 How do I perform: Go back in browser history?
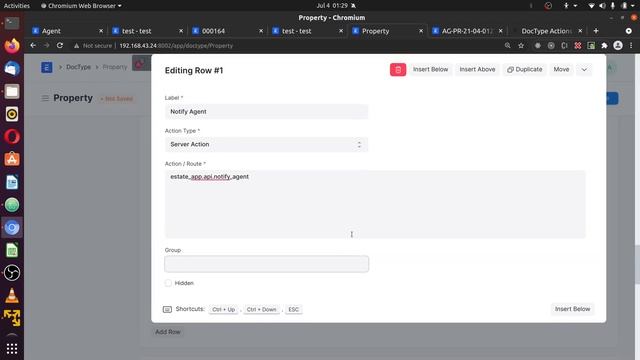pyautogui.click(x=33, y=46)
